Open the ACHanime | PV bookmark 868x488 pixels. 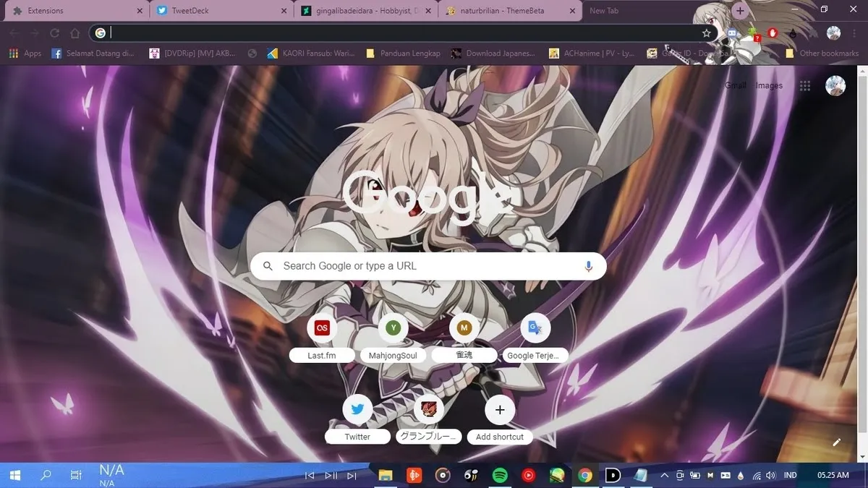(592, 53)
